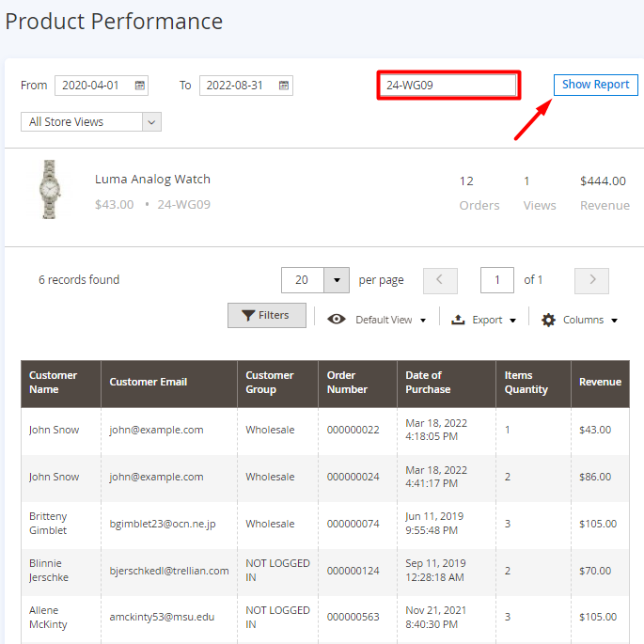Focus the SKU field containing 24-WG09
Image resolution: width=644 pixels, height=644 pixels.
pos(448,85)
